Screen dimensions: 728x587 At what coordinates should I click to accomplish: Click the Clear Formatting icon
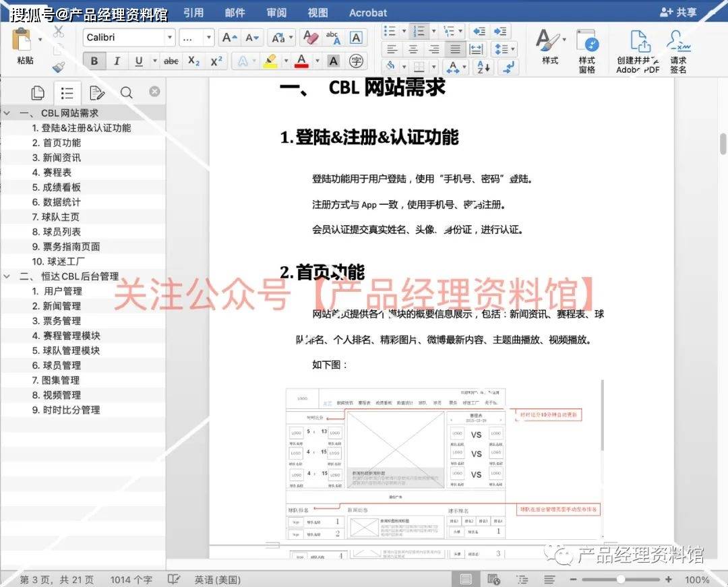(x=310, y=38)
